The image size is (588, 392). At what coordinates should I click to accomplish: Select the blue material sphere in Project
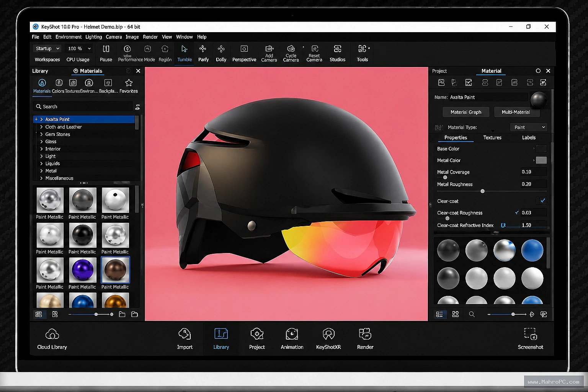coord(532,250)
